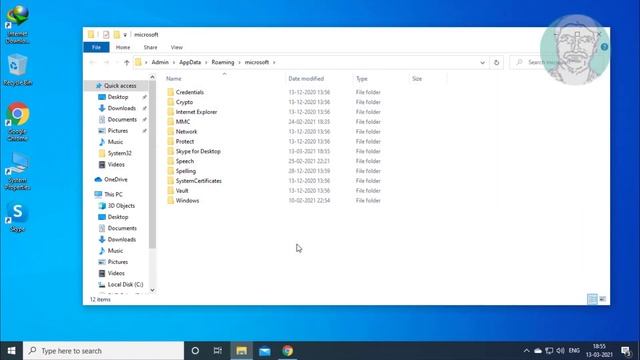Open Task View on the taskbar

click(x=218, y=351)
